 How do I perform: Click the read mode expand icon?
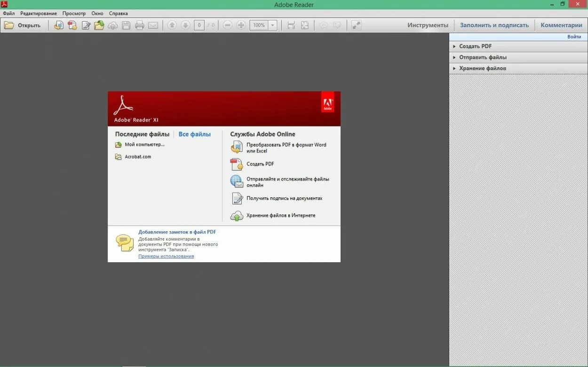pyautogui.click(x=356, y=25)
